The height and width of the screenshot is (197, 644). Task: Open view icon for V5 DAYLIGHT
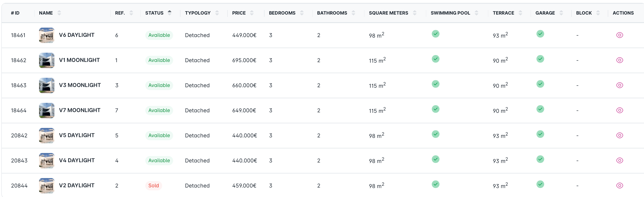tap(619, 135)
